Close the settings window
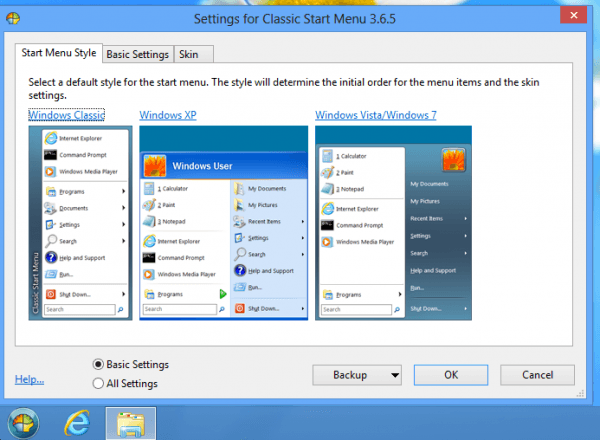This screenshot has height=440, width=600. [x=573, y=15]
